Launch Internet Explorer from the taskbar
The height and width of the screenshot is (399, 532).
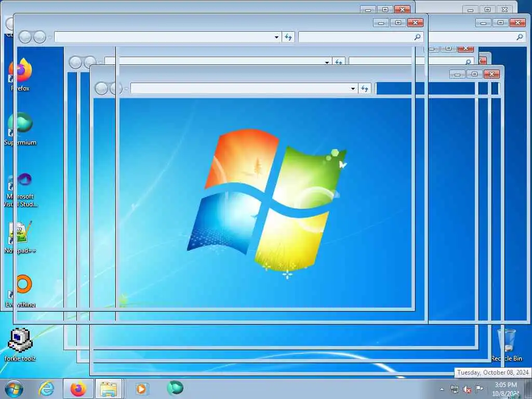tap(46, 389)
